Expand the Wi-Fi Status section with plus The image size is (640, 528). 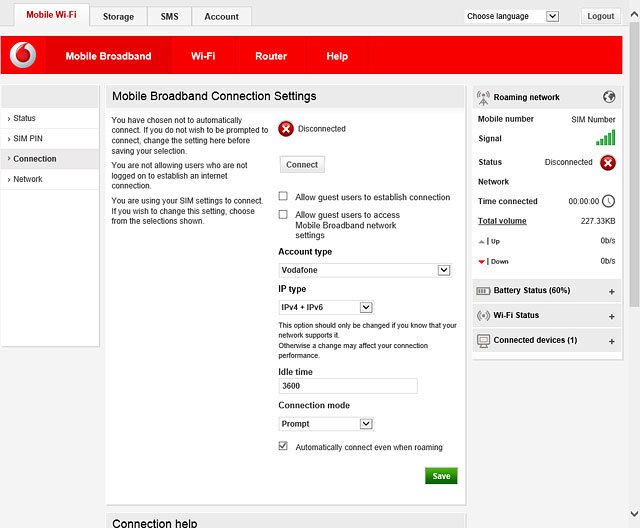coord(611,316)
